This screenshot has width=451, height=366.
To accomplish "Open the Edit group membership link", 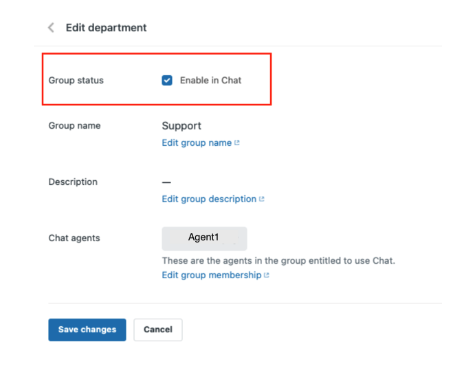I will 212,275.
